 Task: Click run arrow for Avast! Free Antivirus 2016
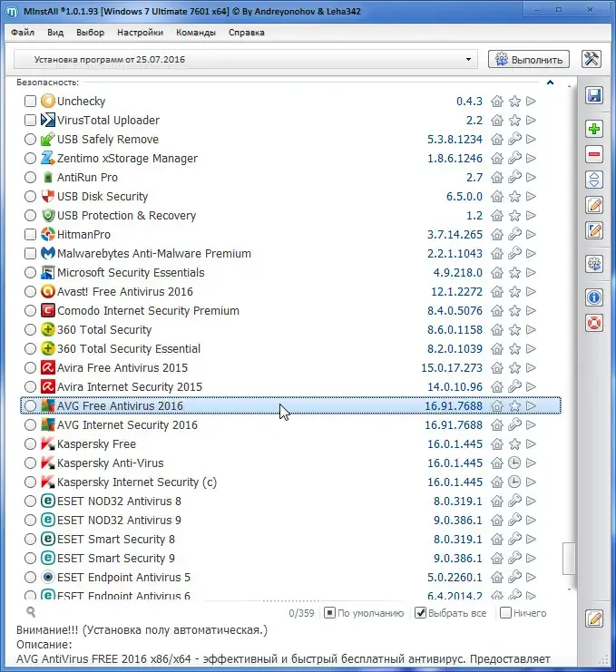tap(531, 292)
